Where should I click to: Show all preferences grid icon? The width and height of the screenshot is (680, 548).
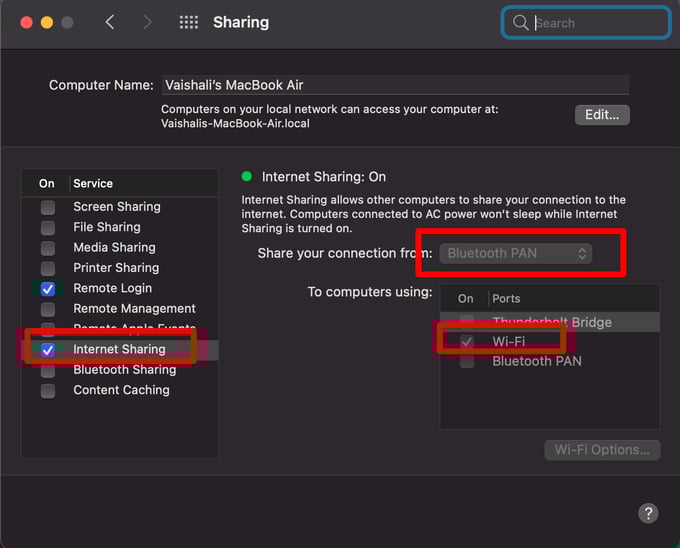point(189,22)
